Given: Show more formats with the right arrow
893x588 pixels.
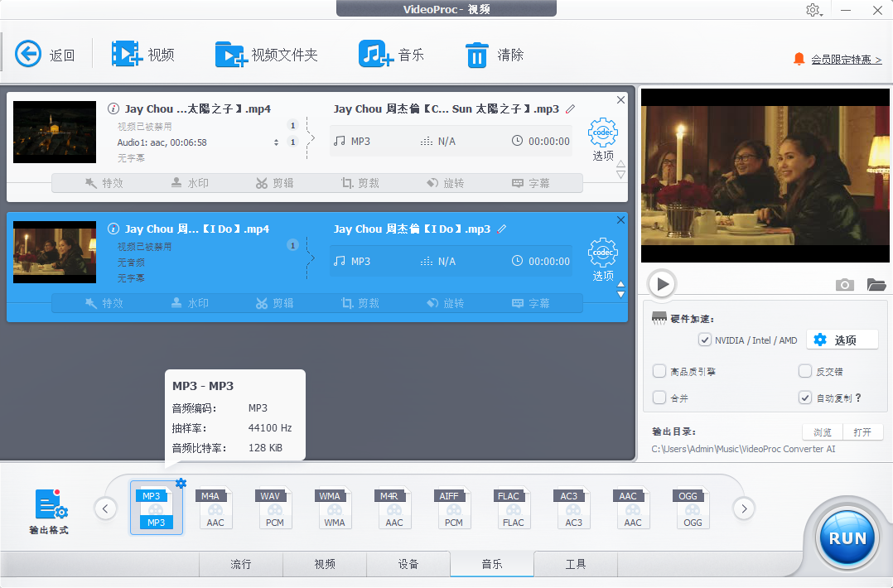Looking at the screenshot, I should point(744,508).
